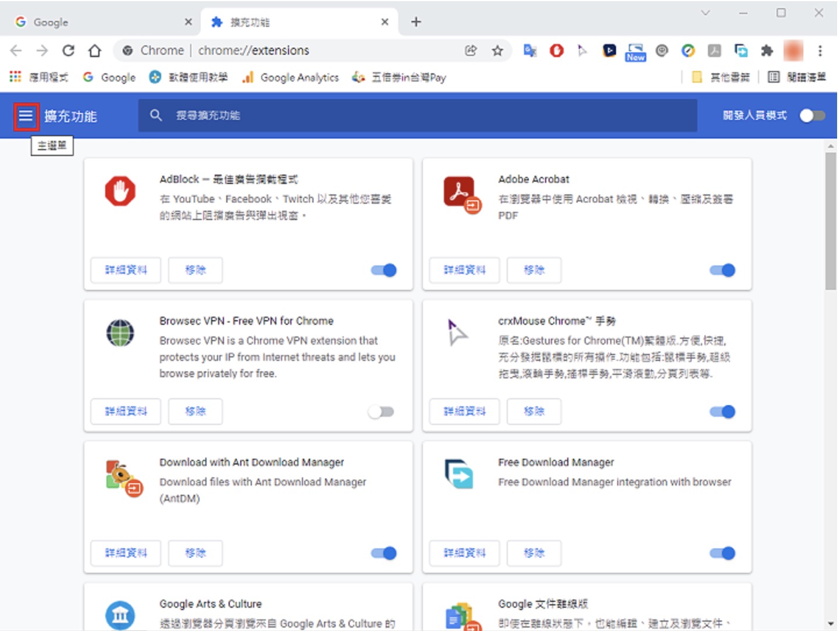840x631 pixels.
Task: Go back with the browser back arrow
Action: pyautogui.click(x=16, y=51)
